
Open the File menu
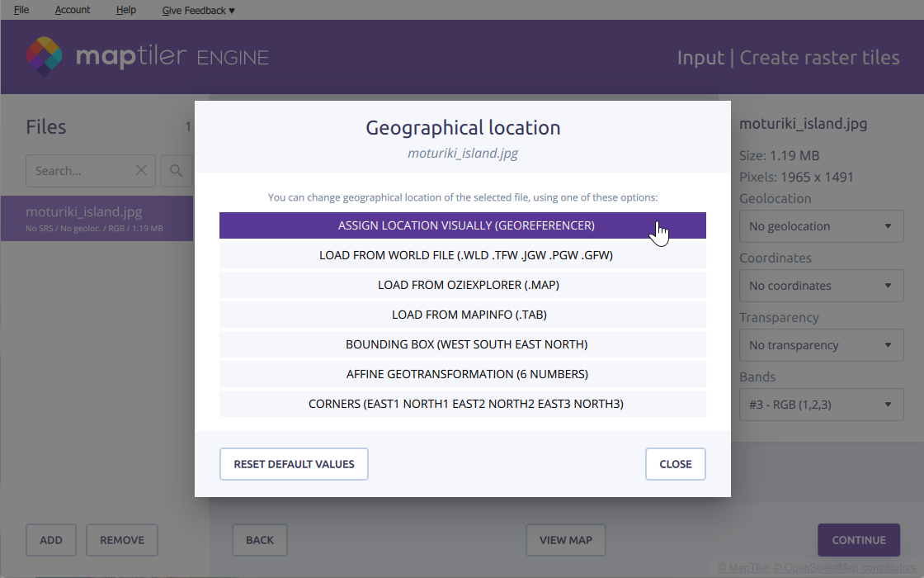coord(21,10)
